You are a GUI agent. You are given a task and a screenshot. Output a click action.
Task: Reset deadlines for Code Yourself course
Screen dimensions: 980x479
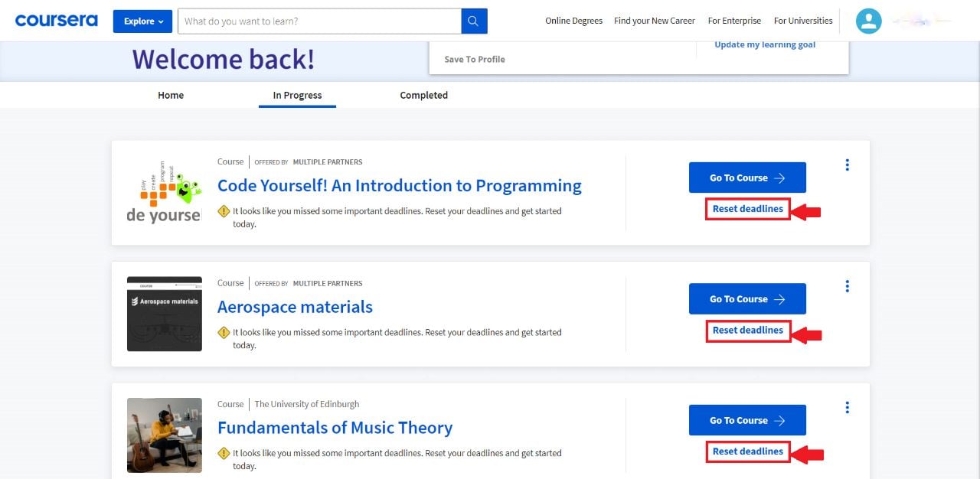click(746, 208)
